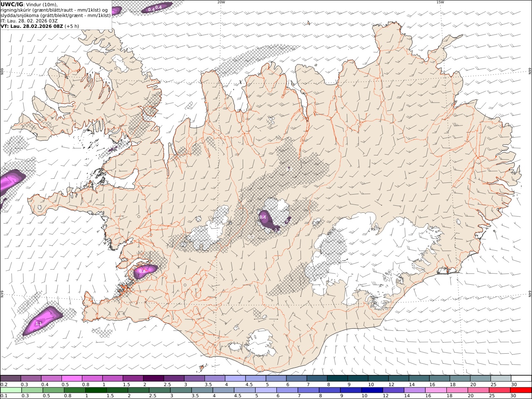Select the darkest purple snow swatch labeled 2
This screenshot has height=399, width=532.
[154, 378]
